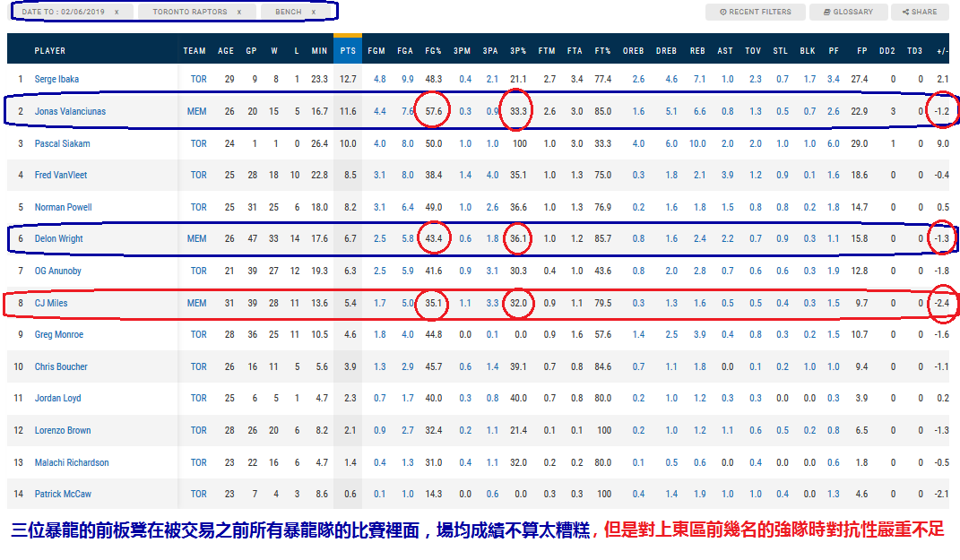Viewport: 960px width, 560px height.
Task: Sort table by PLAYER column
Action: [49, 51]
